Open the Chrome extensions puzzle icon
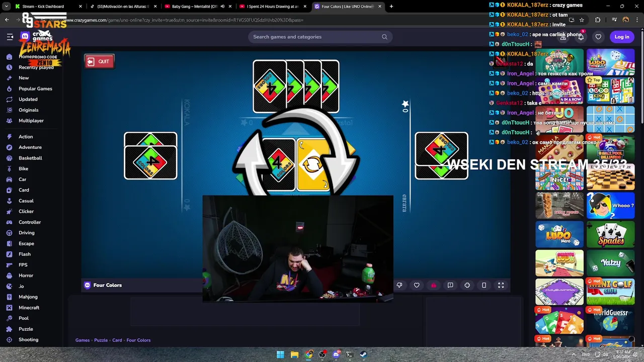The width and height of the screenshot is (644, 362). click(598, 20)
